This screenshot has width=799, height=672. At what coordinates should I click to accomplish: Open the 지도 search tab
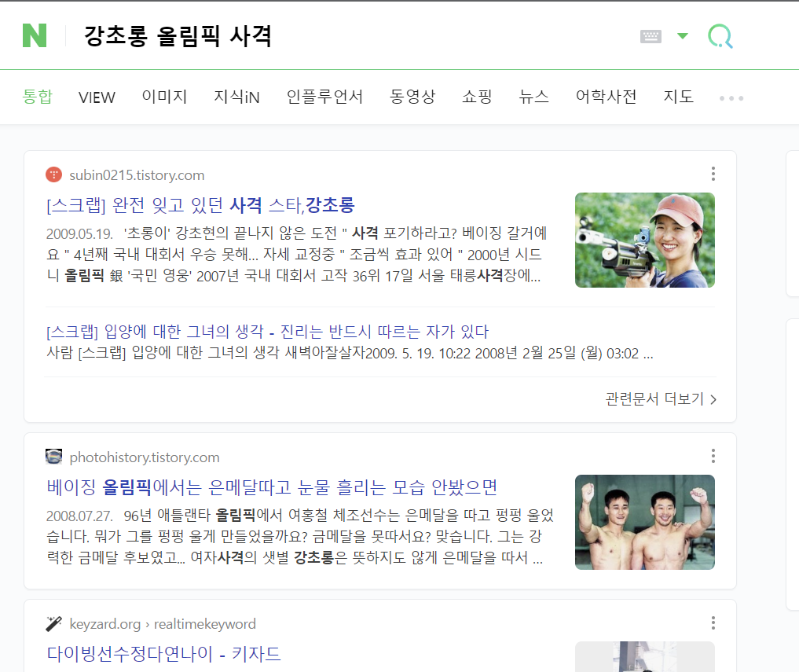(x=678, y=97)
